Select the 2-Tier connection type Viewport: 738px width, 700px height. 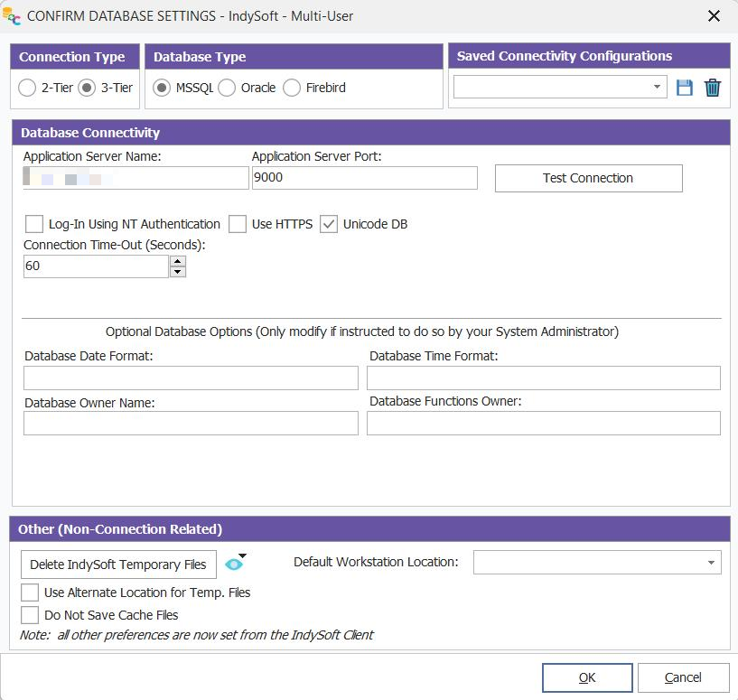coord(29,88)
